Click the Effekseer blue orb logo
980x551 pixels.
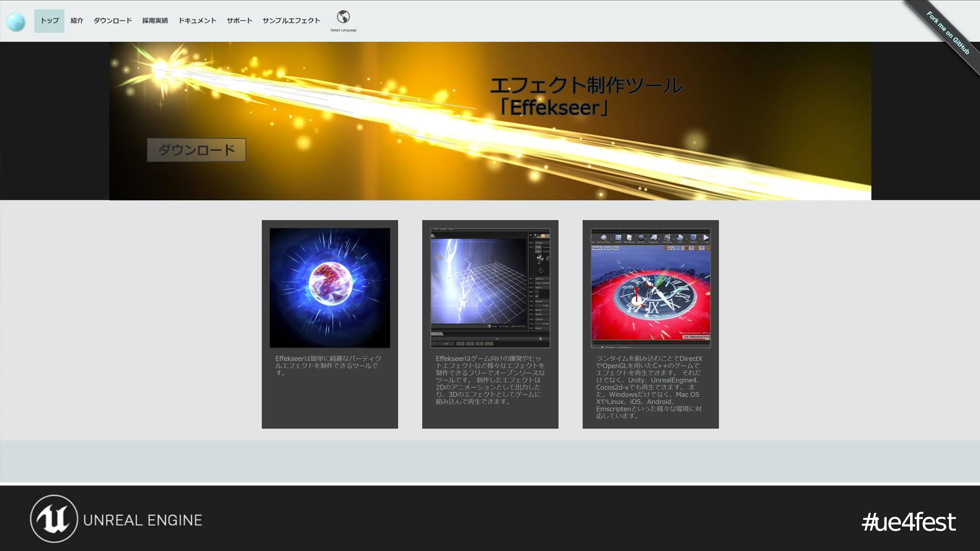[x=16, y=22]
